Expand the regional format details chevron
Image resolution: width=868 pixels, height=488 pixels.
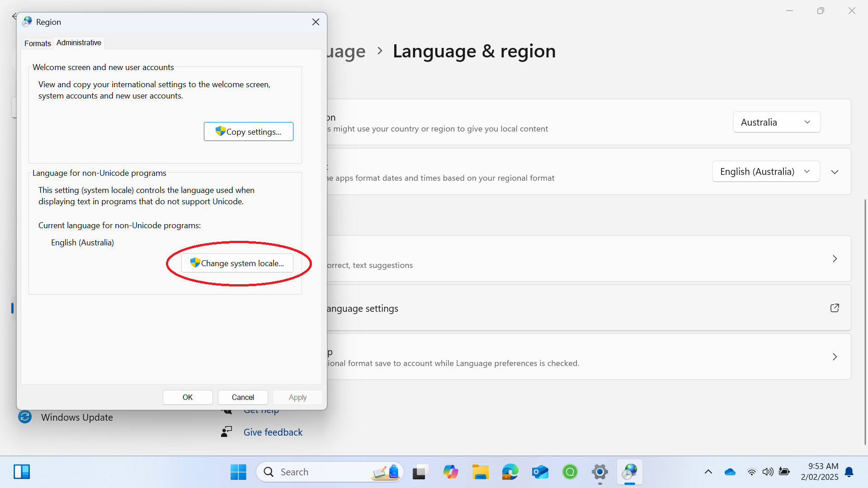point(835,172)
